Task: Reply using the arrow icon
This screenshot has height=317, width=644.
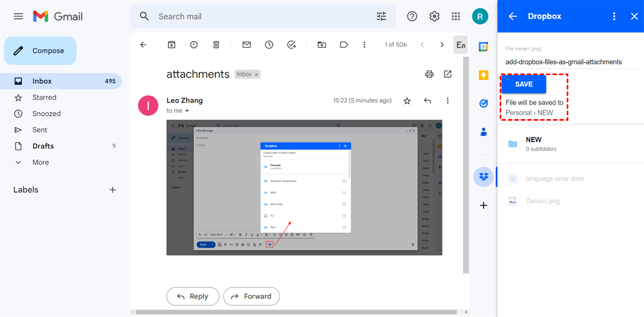Action: [427, 100]
